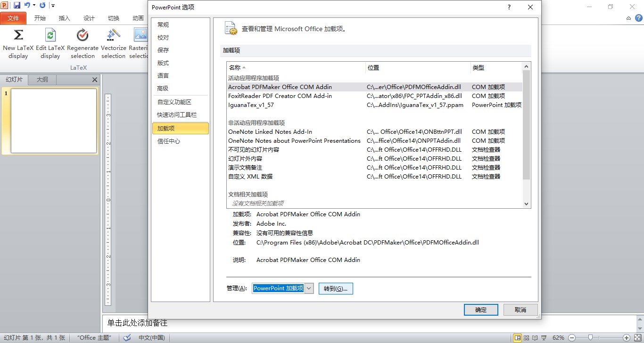The width and height of the screenshot is (644, 343).
Task: Cancel the PowerPoint options dialog
Action: pyautogui.click(x=520, y=310)
